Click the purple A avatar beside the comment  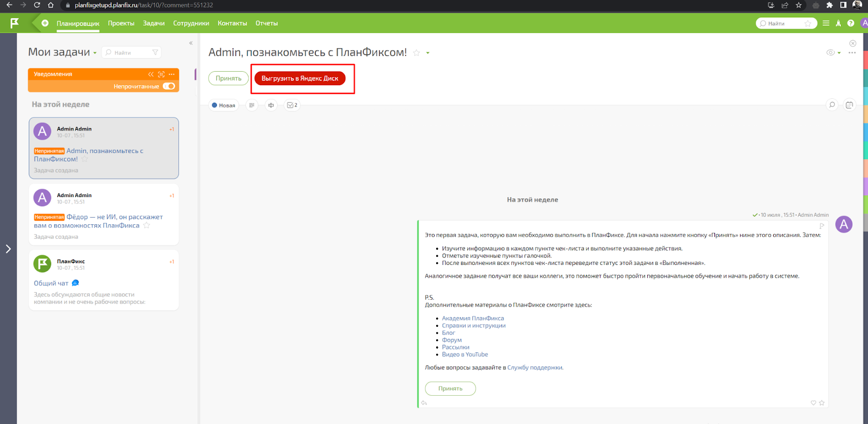[844, 224]
